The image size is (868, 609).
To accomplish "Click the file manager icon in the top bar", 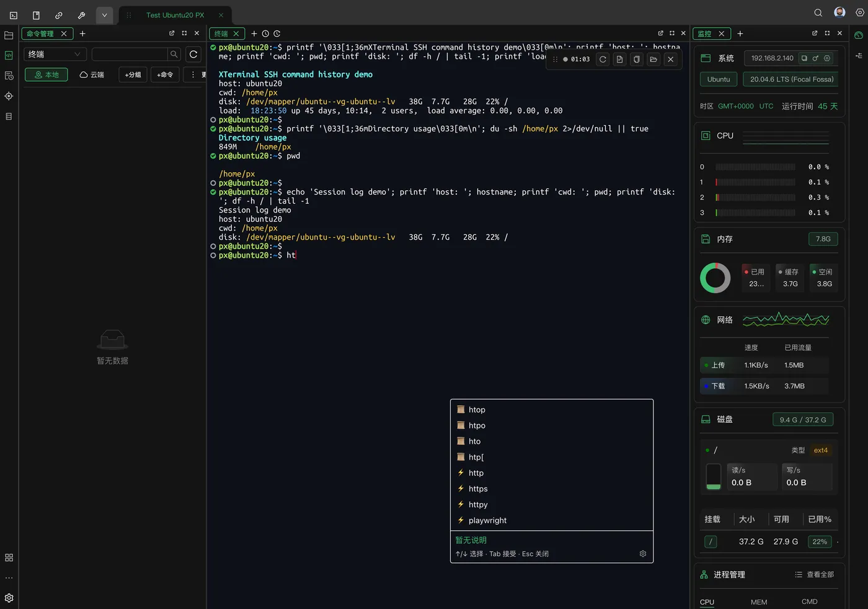I will click(36, 15).
